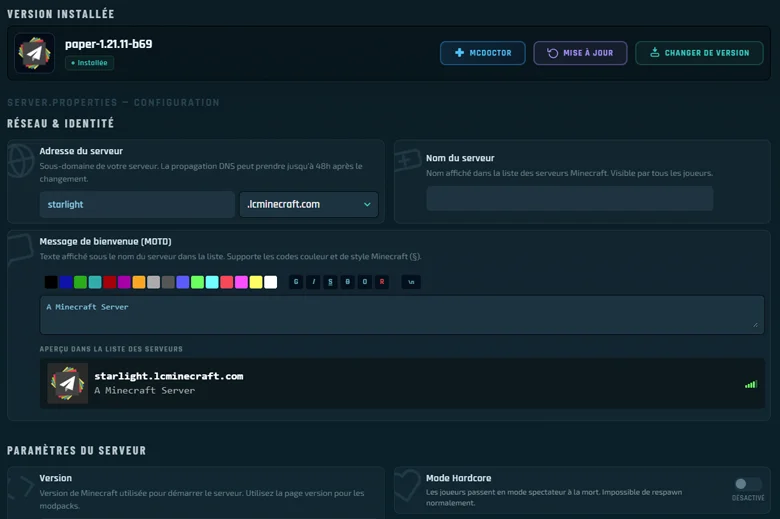780x519 pixels.
Task: Pick the pink magenta MOTD color swatch
Action: pos(241,282)
